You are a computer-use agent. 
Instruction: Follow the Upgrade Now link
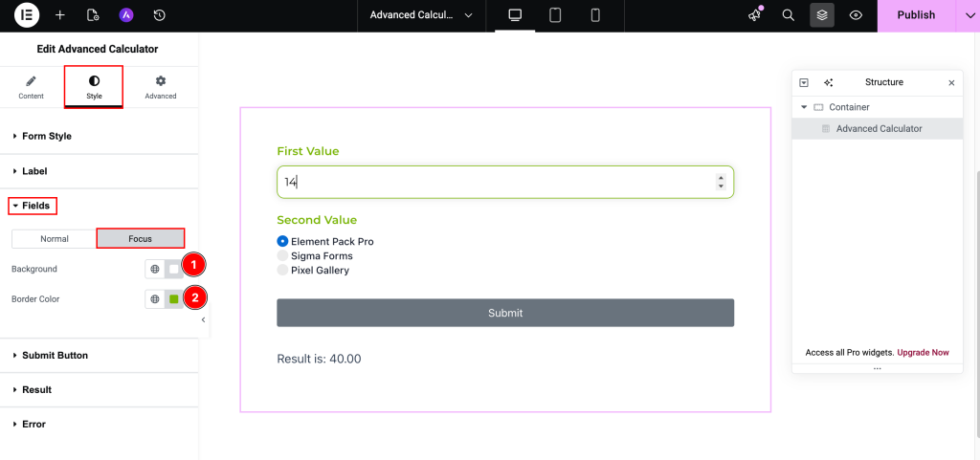pos(923,353)
